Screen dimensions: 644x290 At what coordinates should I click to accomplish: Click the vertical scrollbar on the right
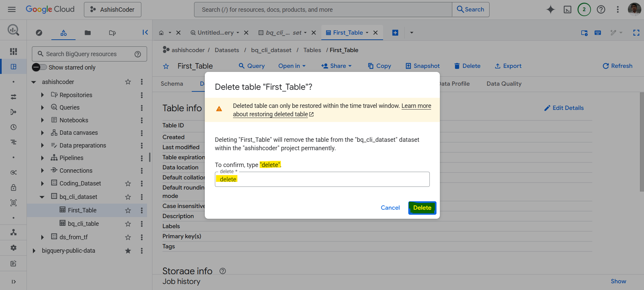pyautogui.click(x=642, y=142)
